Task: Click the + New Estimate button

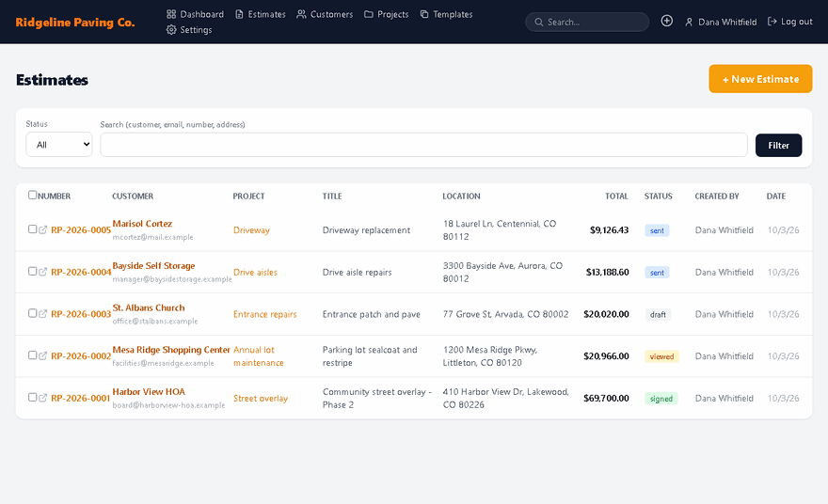Action: coord(760,79)
